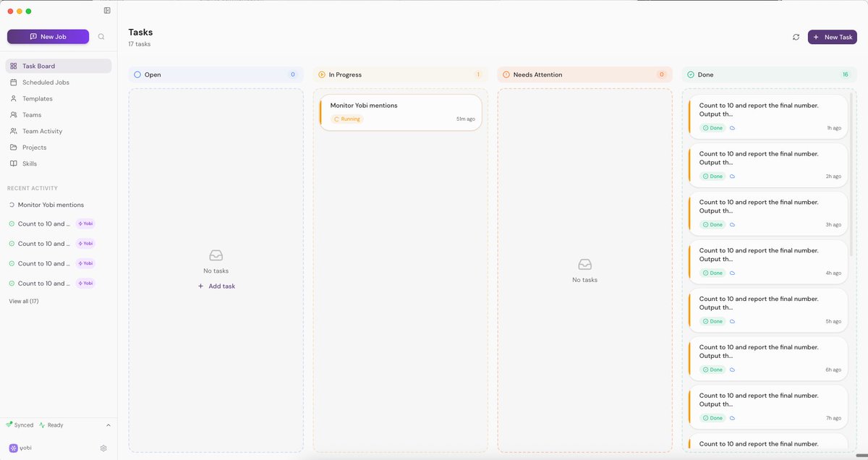Image resolution: width=868 pixels, height=460 pixels.
Task: Open the Monitor Yobi mentions task card
Action: tap(401, 112)
